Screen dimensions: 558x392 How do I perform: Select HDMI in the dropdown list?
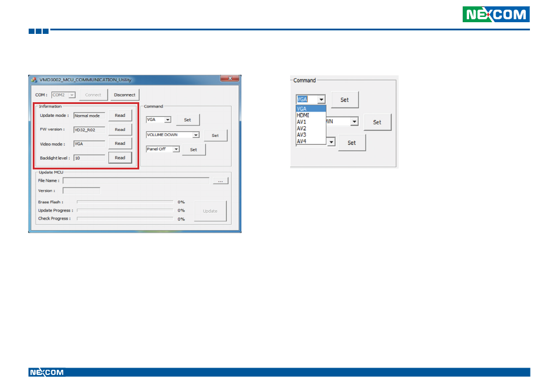(x=311, y=115)
